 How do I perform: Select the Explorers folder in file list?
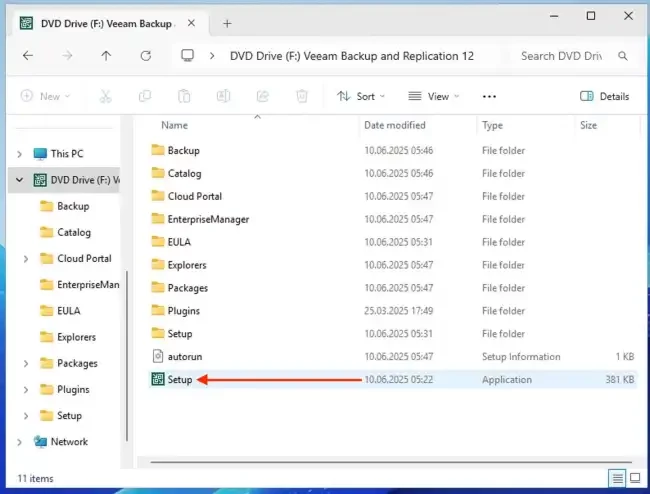pyautogui.click(x=187, y=264)
